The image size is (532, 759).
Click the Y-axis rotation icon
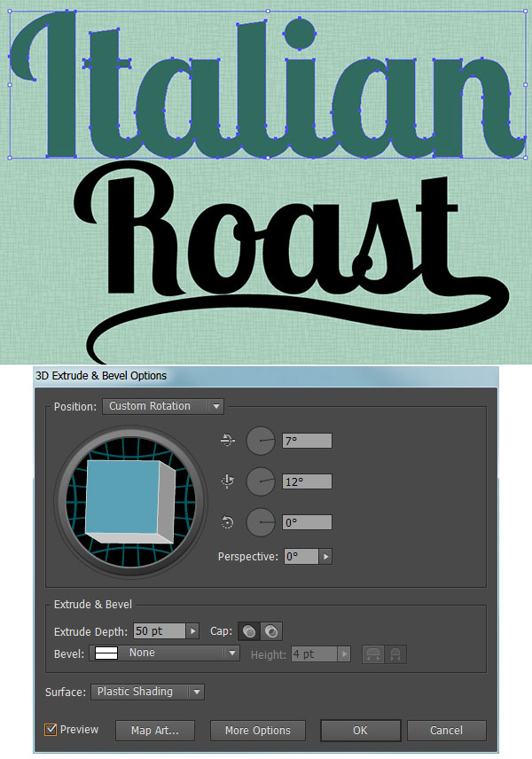pyautogui.click(x=228, y=481)
